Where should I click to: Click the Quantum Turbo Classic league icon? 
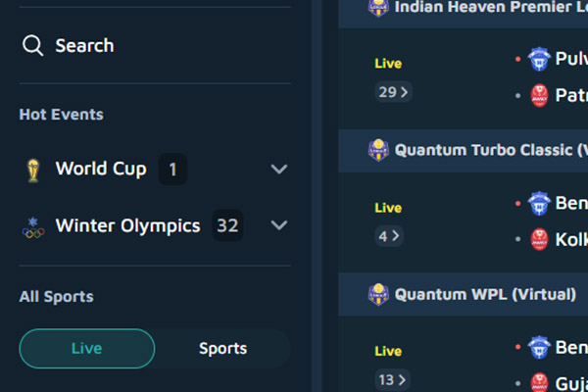tap(378, 151)
